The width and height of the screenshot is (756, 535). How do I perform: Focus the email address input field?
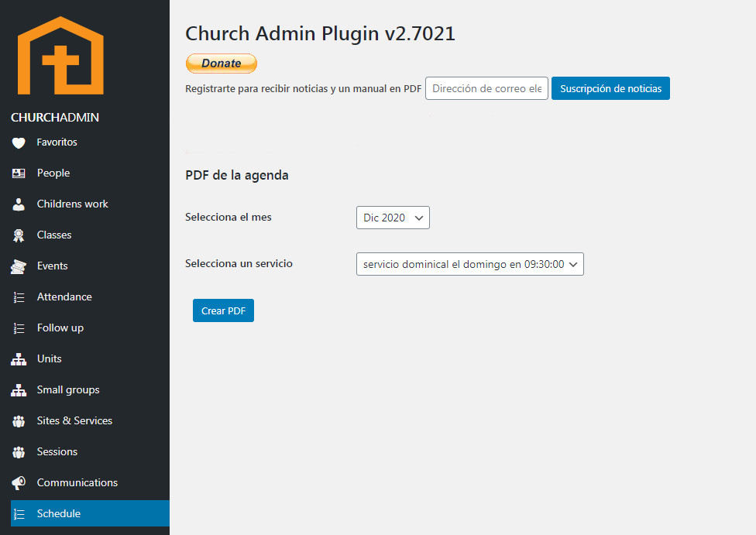[486, 88]
